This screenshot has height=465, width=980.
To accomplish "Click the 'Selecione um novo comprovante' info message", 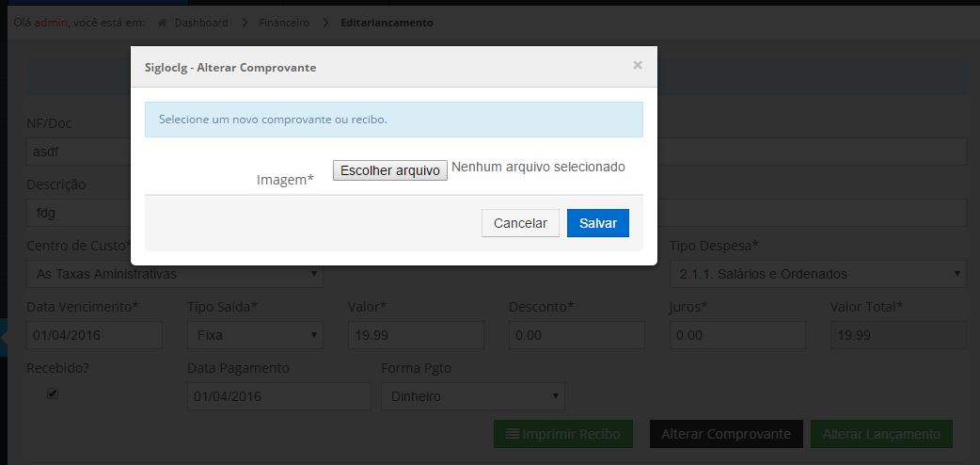I will tap(394, 120).
